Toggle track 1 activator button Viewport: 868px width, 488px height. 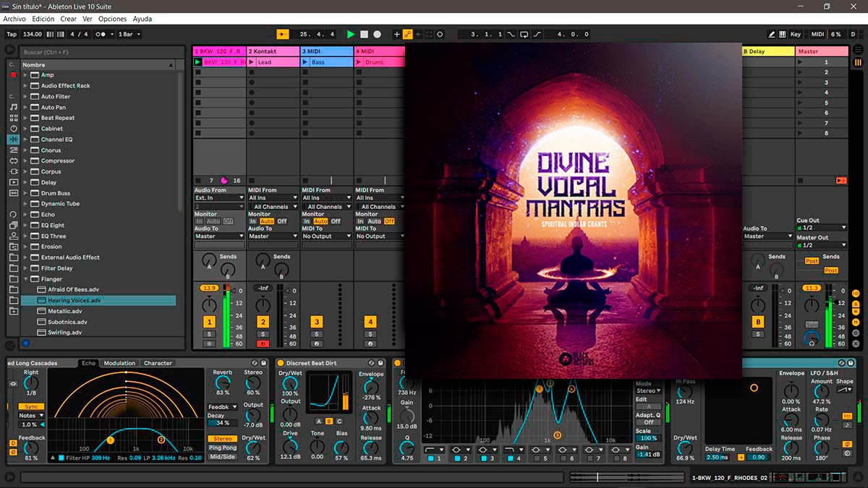click(210, 322)
